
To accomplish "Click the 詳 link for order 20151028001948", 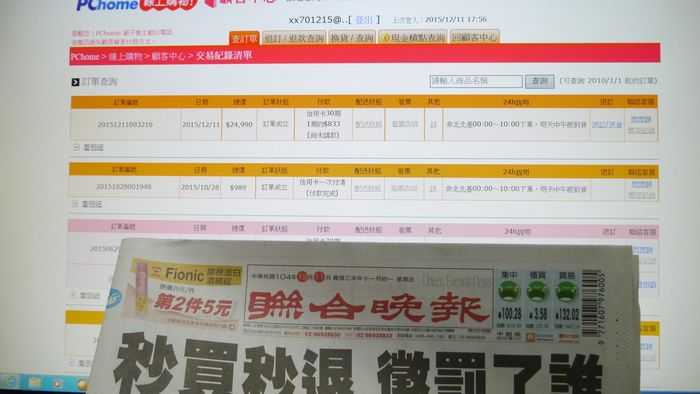I will pos(433,189).
